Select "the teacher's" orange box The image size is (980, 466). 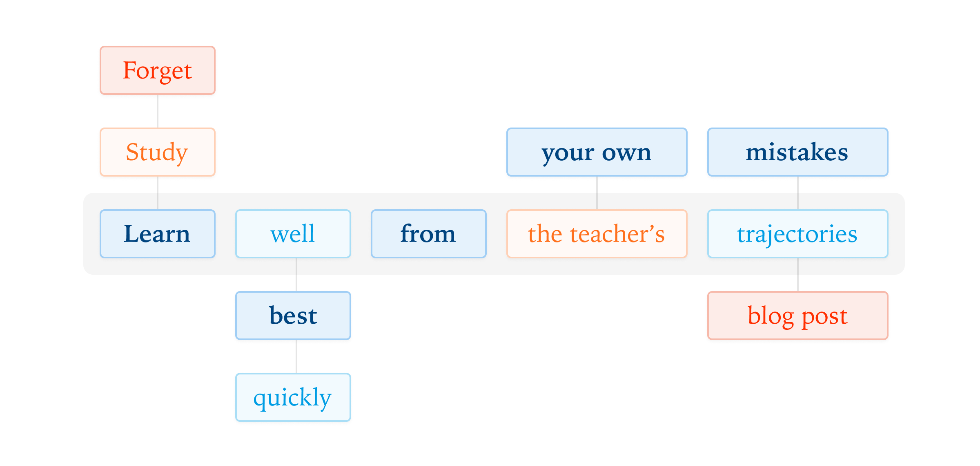tap(597, 234)
